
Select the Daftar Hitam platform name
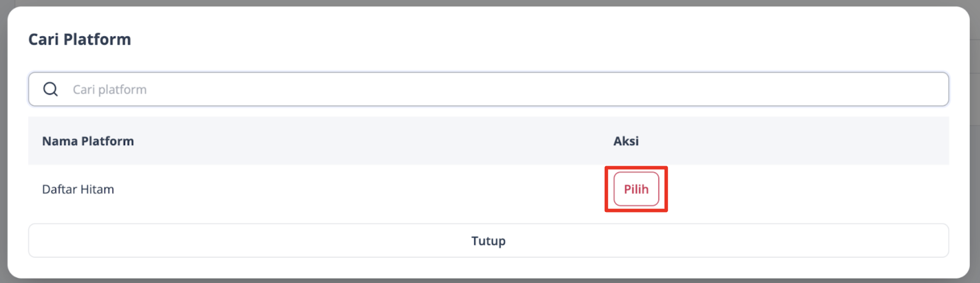click(x=78, y=189)
